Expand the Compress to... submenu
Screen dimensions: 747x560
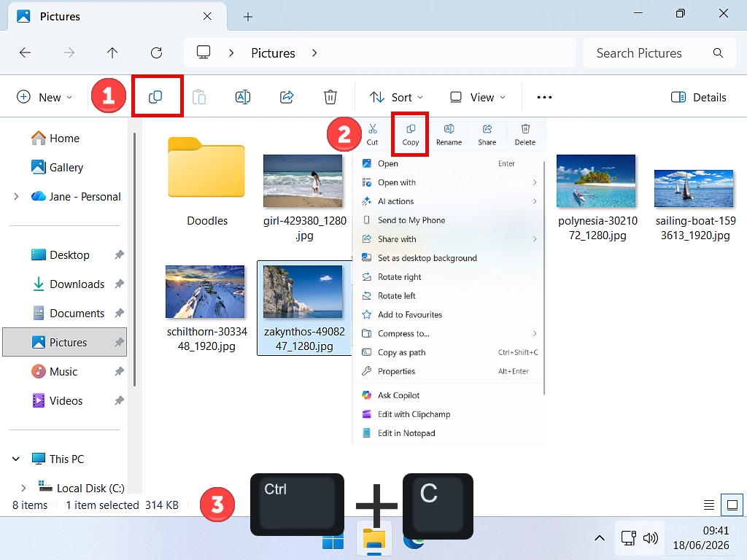(x=535, y=333)
